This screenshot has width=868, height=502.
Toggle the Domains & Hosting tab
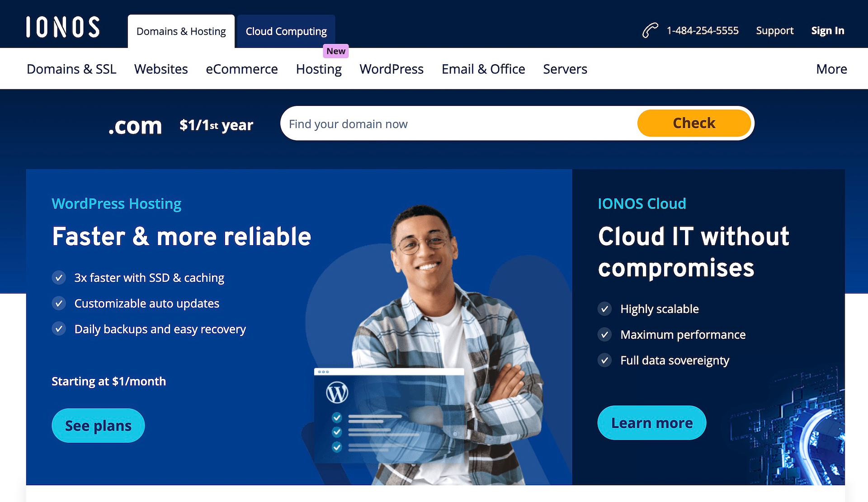[x=180, y=31]
